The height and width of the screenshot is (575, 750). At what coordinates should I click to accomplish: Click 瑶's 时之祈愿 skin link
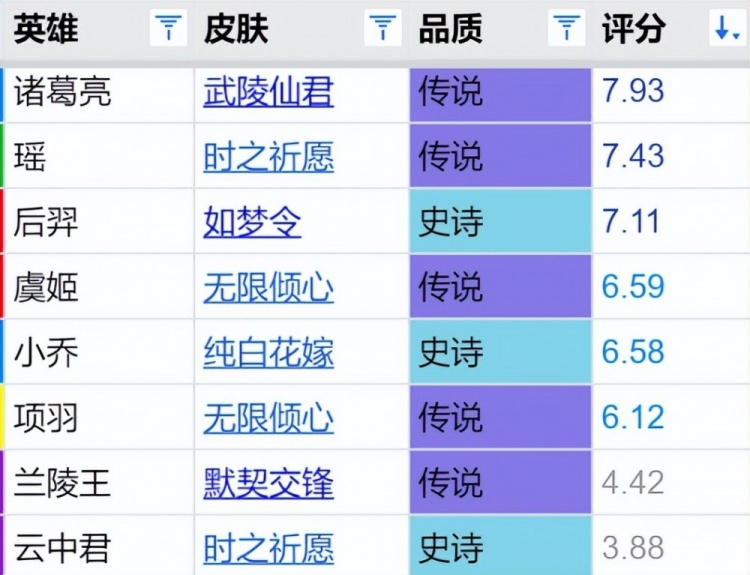pos(268,157)
